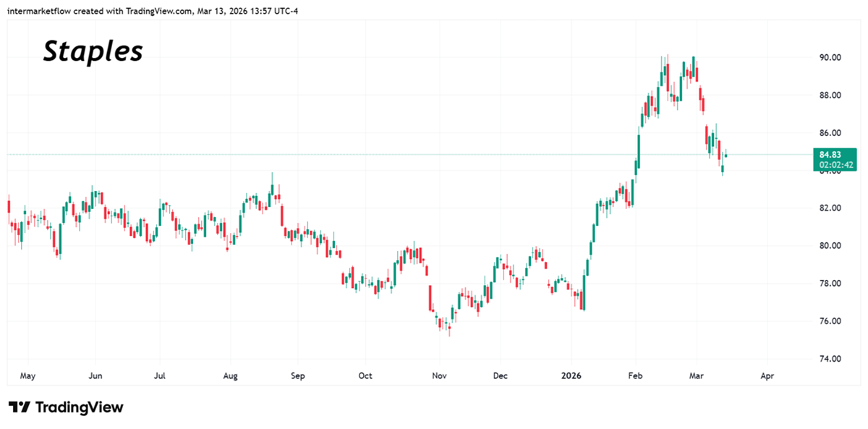The width and height of the screenshot is (868, 429).
Task: Select the 2026 label on time axis
Action: pos(571,375)
